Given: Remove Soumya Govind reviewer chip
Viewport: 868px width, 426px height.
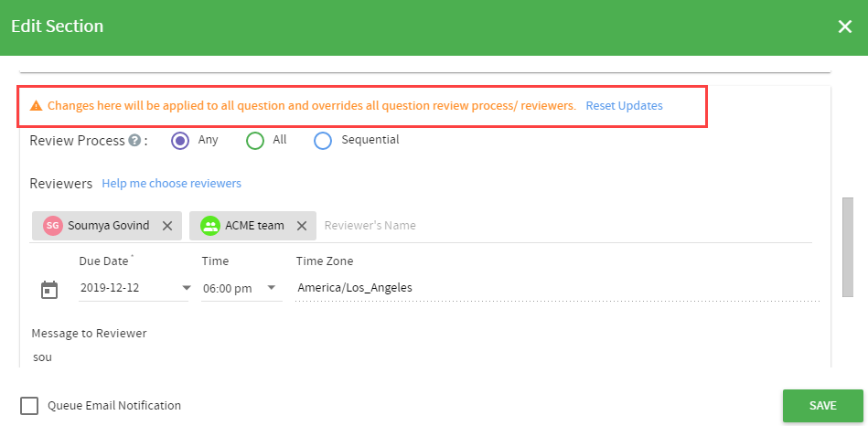Looking at the screenshot, I should [167, 226].
